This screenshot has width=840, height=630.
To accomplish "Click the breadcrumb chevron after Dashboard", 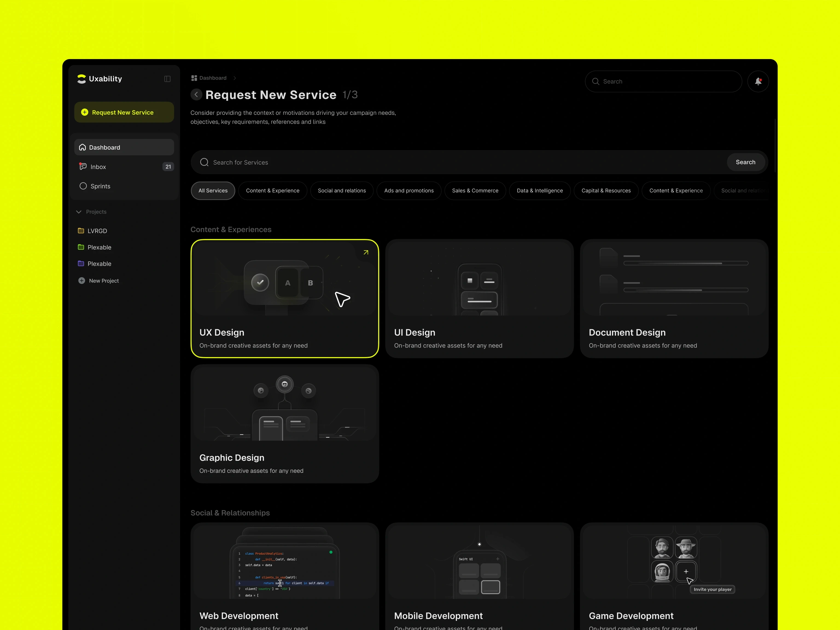I will click(x=235, y=78).
